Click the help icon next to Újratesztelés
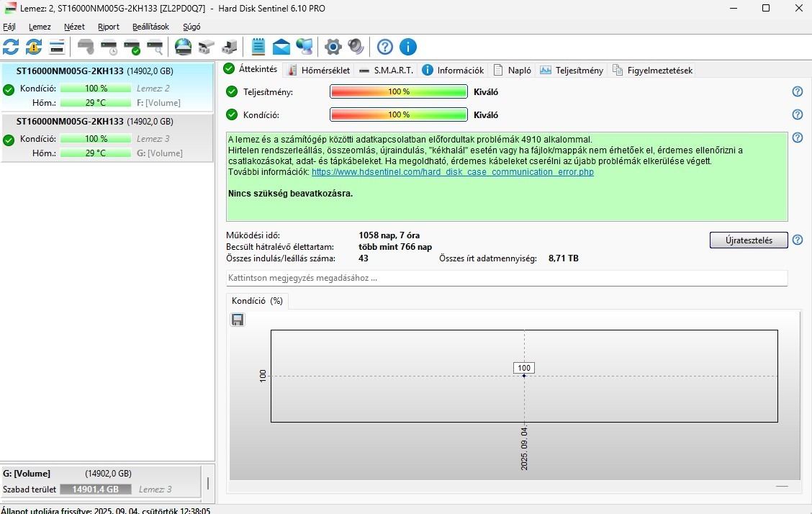The height and width of the screenshot is (514, 812). [798, 240]
